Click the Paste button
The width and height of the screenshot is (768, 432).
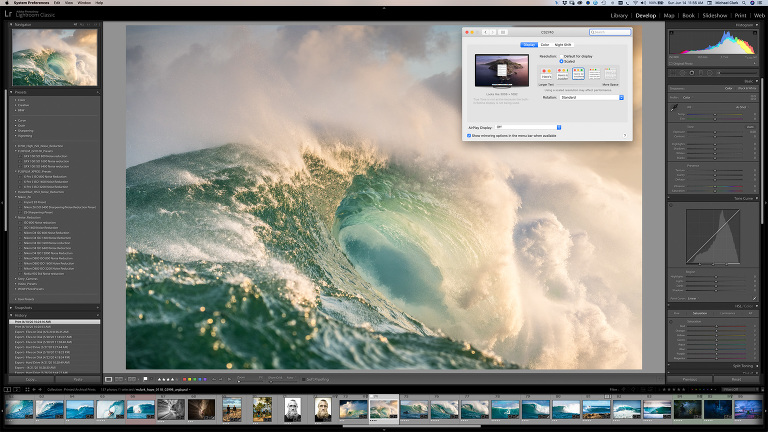click(x=77, y=379)
